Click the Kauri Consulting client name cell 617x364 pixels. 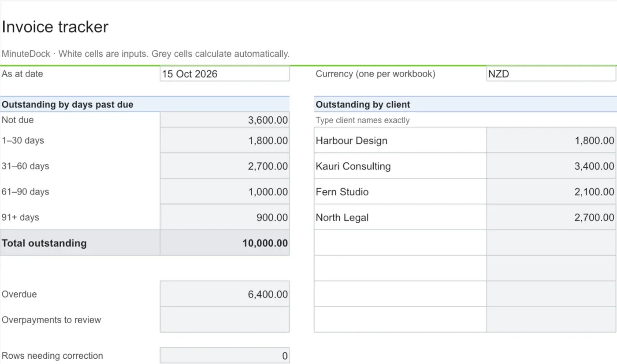coord(400,166)
